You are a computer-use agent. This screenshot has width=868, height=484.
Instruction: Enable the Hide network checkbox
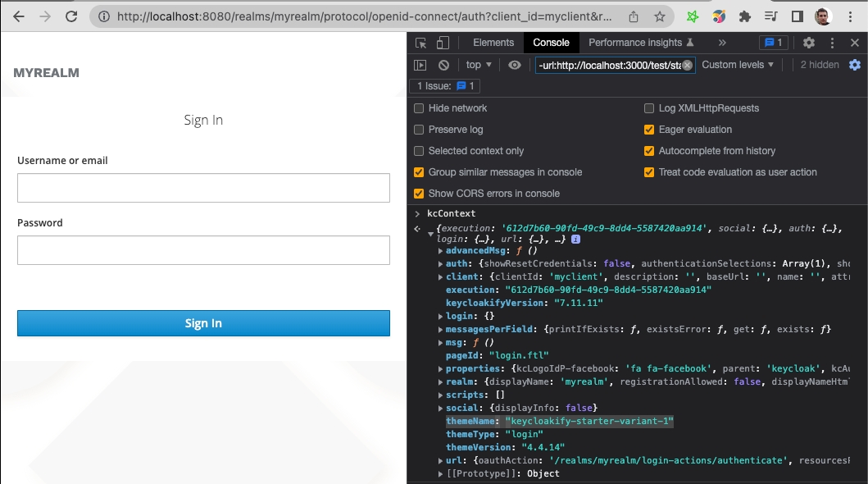point(420,108)
